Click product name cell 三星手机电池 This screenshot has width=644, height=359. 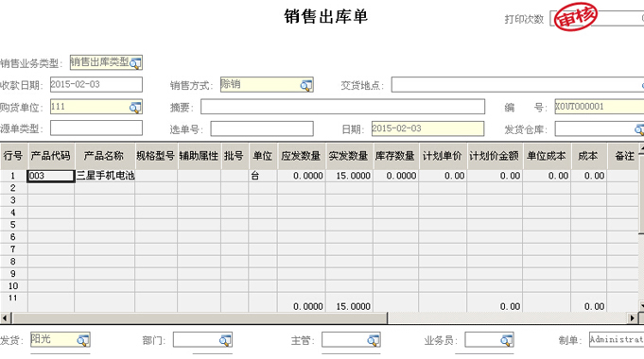(105, 176)
